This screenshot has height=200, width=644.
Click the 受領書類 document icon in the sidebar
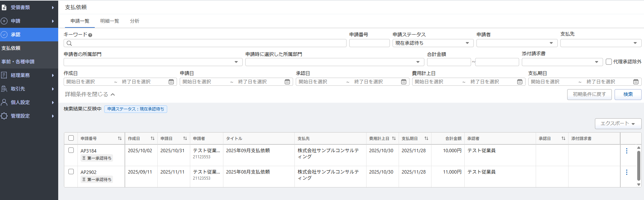pos(4,7)
